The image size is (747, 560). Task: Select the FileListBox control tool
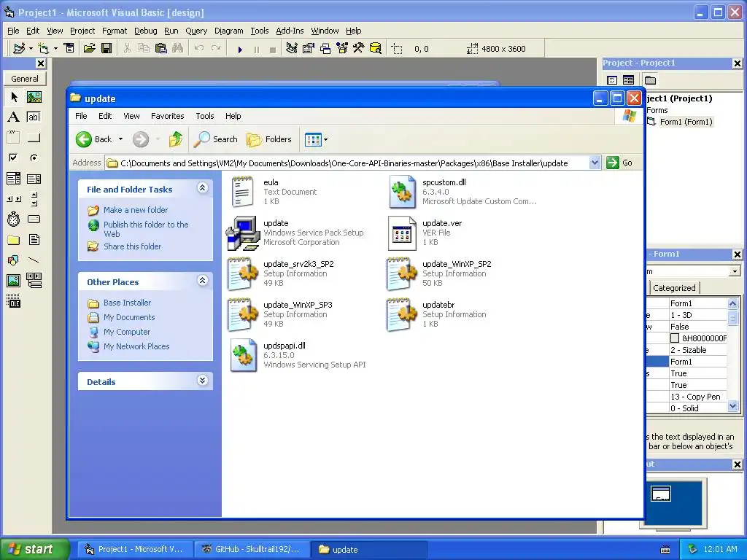click(x=34, y=239)
